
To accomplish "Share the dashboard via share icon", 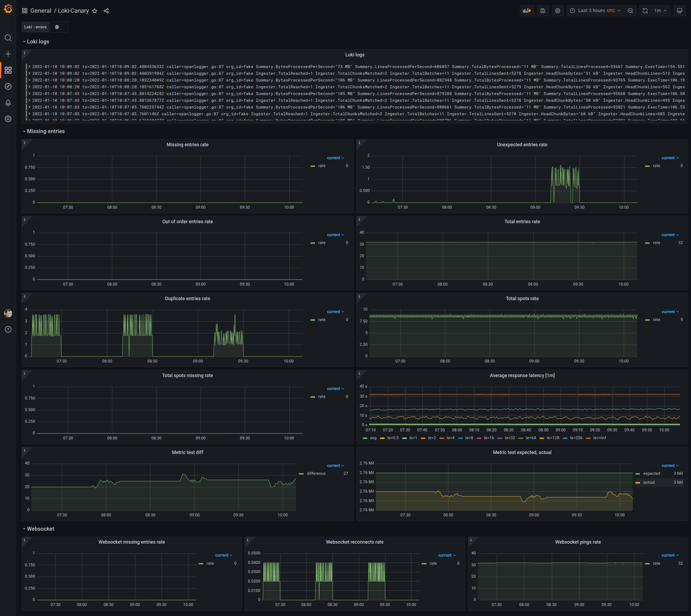I will tap(106, 11).
